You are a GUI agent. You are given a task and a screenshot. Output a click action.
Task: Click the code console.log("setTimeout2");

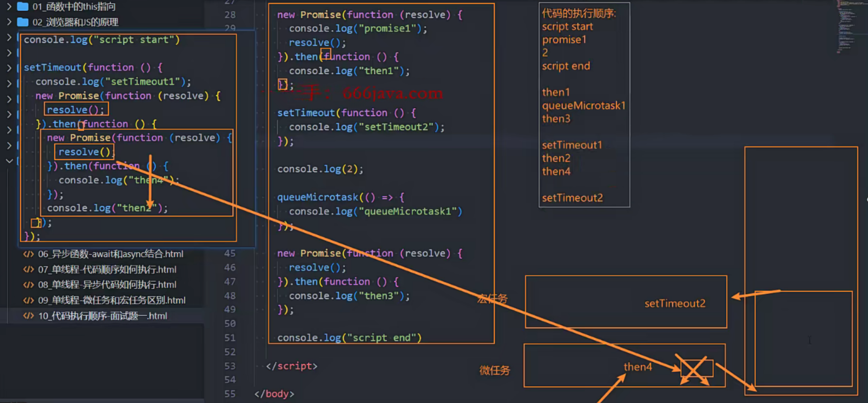[367, 127]
